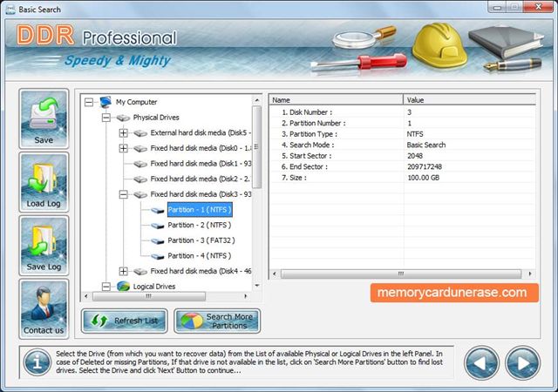Minimize the Basic Search window
The width and height of the screenshot is (558, 392).
point(497,6)
